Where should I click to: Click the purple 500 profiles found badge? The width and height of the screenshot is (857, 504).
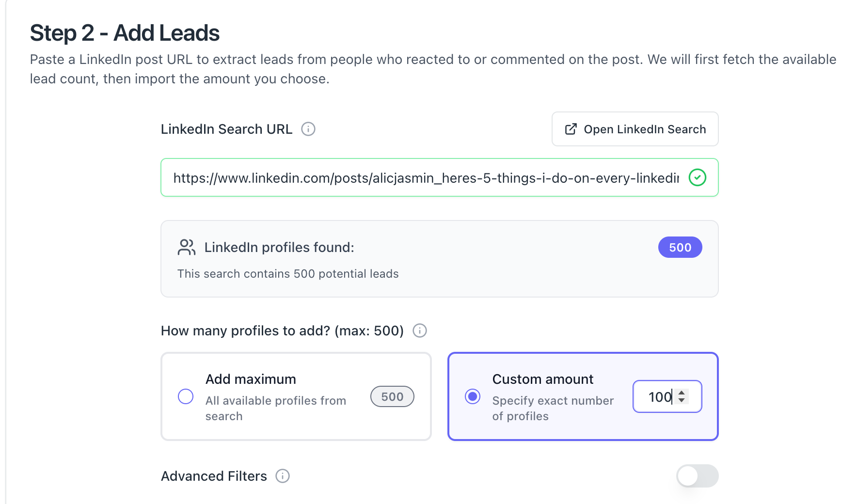[680, 247]
